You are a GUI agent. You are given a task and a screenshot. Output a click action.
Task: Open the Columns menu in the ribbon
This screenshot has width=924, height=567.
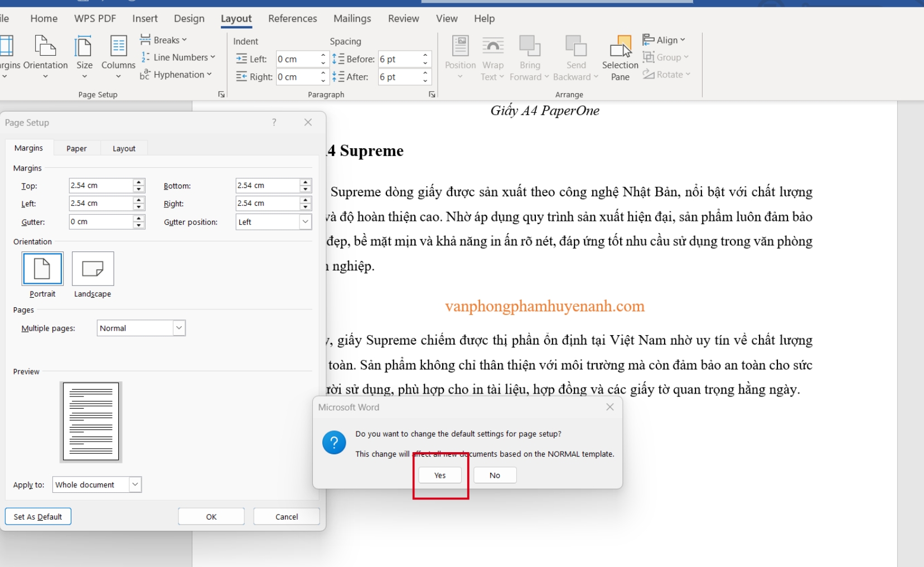(x=118, y=57)
